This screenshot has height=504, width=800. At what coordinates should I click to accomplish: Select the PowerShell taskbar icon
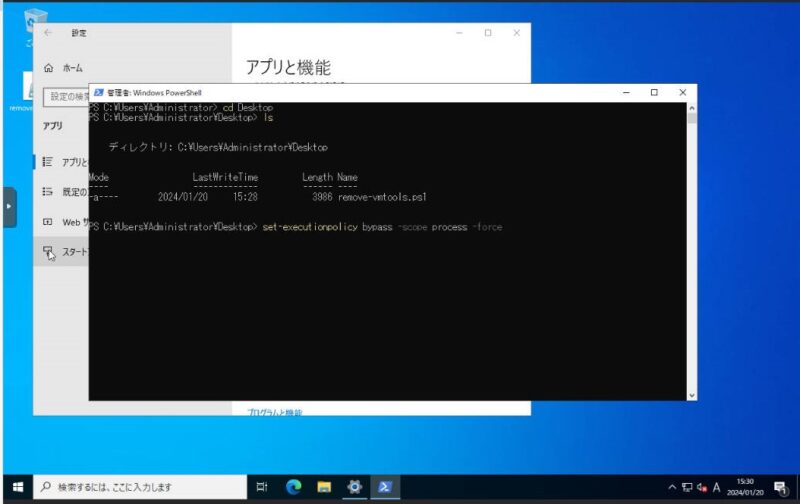pos(385,487)
